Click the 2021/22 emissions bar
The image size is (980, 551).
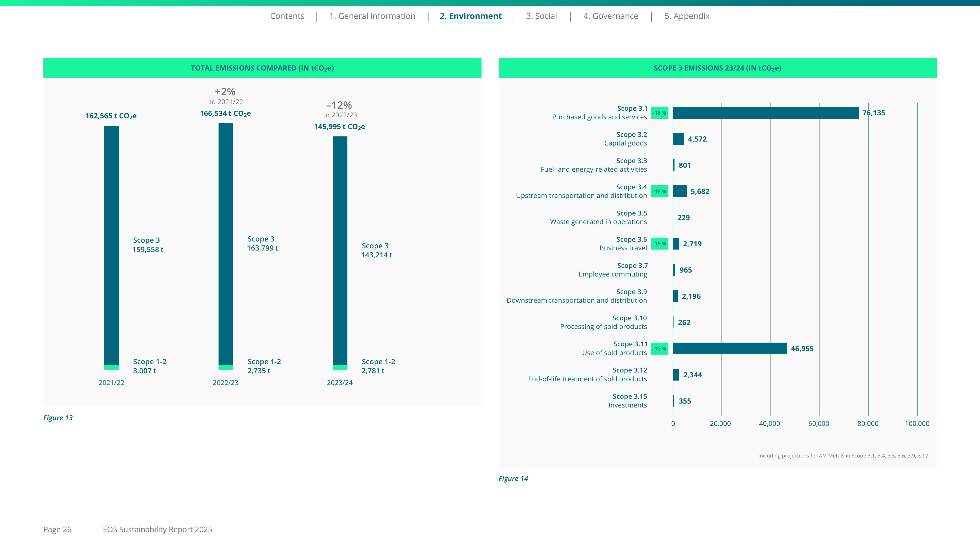(111, 248)
